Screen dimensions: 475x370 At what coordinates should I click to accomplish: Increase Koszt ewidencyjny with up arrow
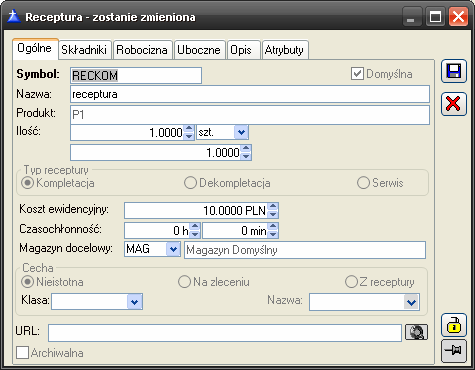273,207
